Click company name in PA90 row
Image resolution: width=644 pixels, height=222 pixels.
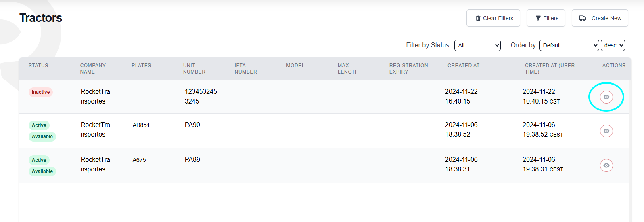95,130
